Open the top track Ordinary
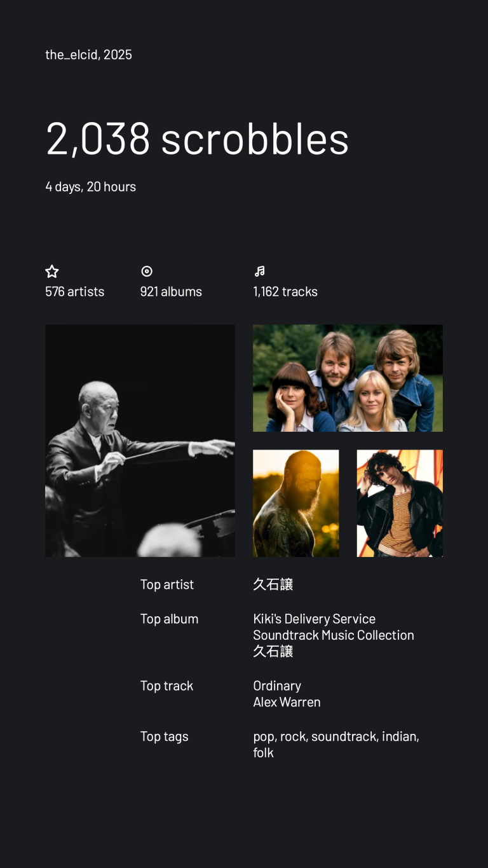Screen dimensions: 488x868 [277, 685]
